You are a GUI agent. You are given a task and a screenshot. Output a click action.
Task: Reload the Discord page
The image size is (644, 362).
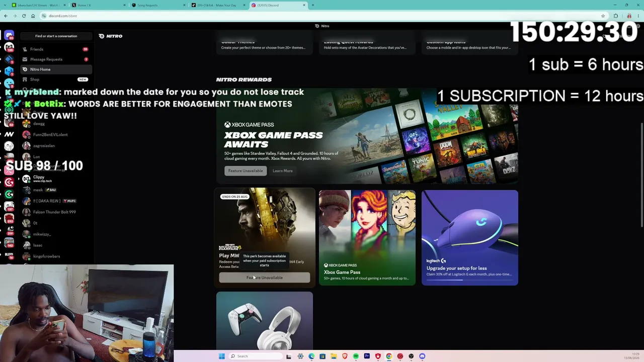[24, 16]
